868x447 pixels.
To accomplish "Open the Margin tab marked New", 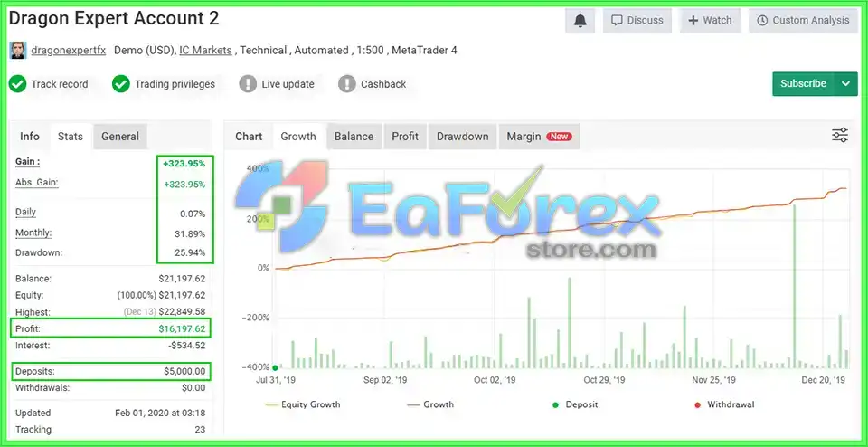I will coord(539,137).
